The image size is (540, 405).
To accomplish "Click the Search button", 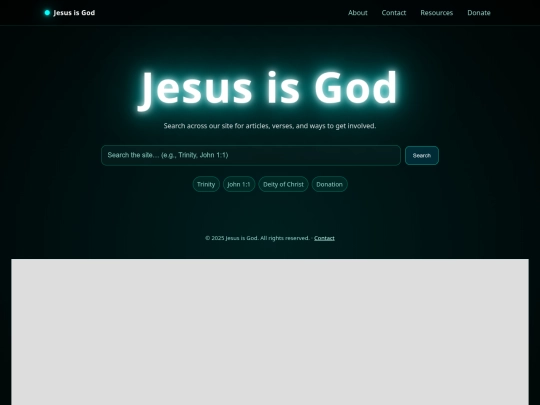I will click(422, 156).
